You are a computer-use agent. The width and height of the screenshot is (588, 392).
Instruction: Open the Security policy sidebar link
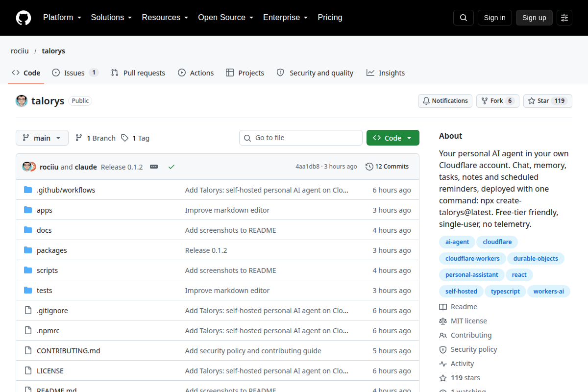pyautogui.click(x=468, y=349)
